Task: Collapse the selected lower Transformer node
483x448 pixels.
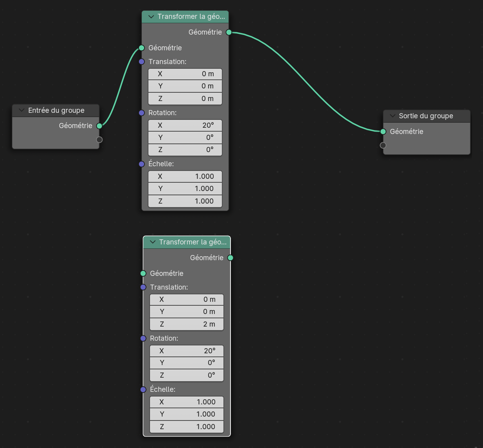Action: pos(152,242)
